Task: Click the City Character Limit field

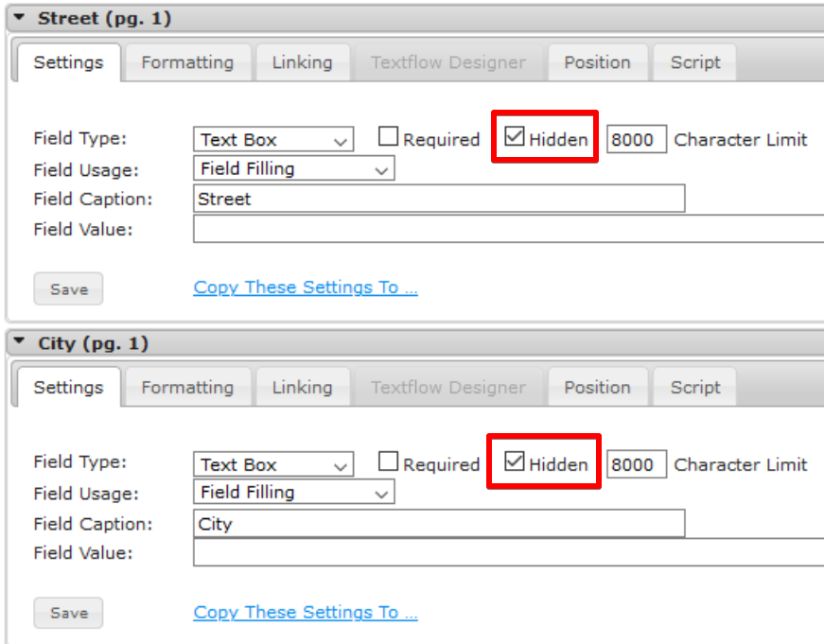Action: 637,464
